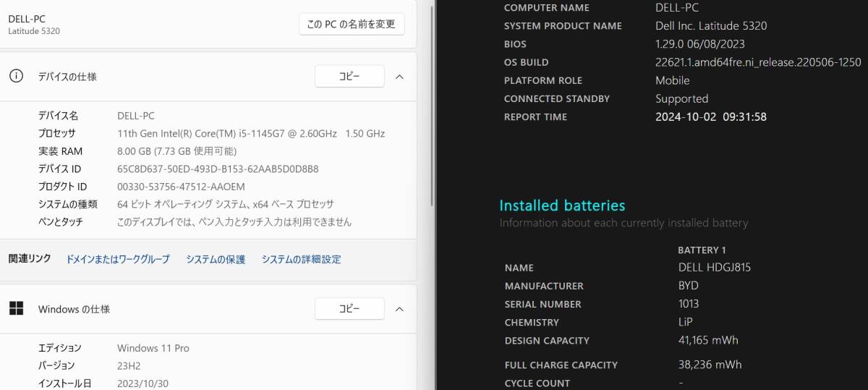The image size is (868, 390).
Task: Collapse the デバイスの仕様 section chevron
Action: pyautogui.click(x=399, y=76)
